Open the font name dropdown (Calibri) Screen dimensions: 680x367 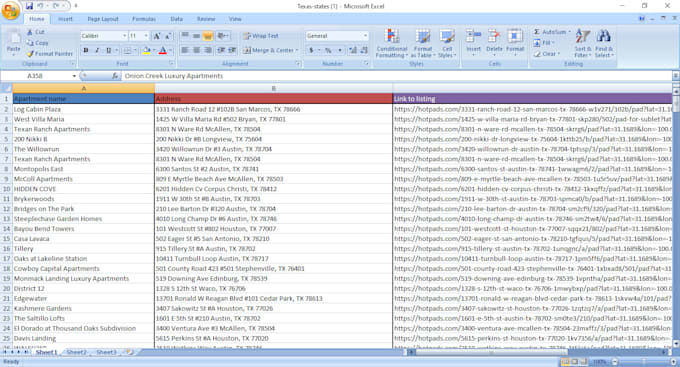click(x=124, y=36)
